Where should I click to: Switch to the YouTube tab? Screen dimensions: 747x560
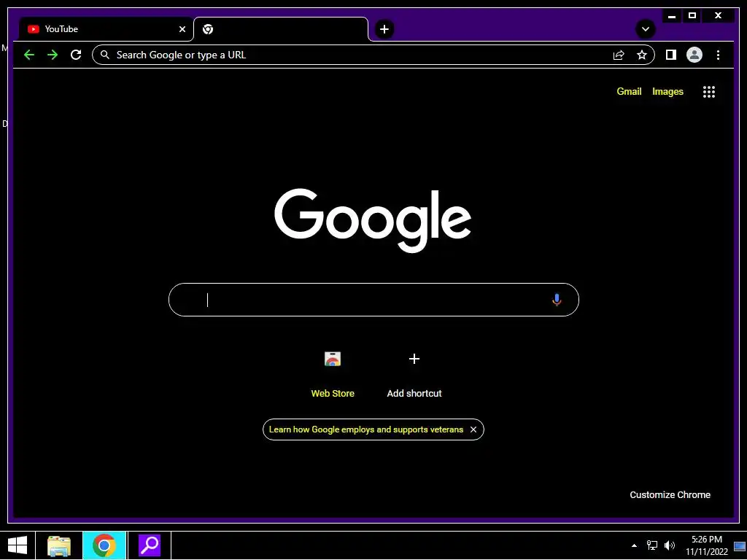coord(106,29)
